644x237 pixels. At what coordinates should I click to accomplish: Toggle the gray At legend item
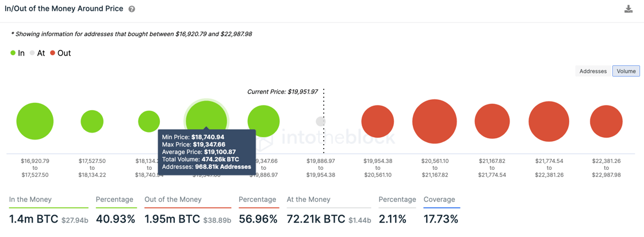click(37, 53)
